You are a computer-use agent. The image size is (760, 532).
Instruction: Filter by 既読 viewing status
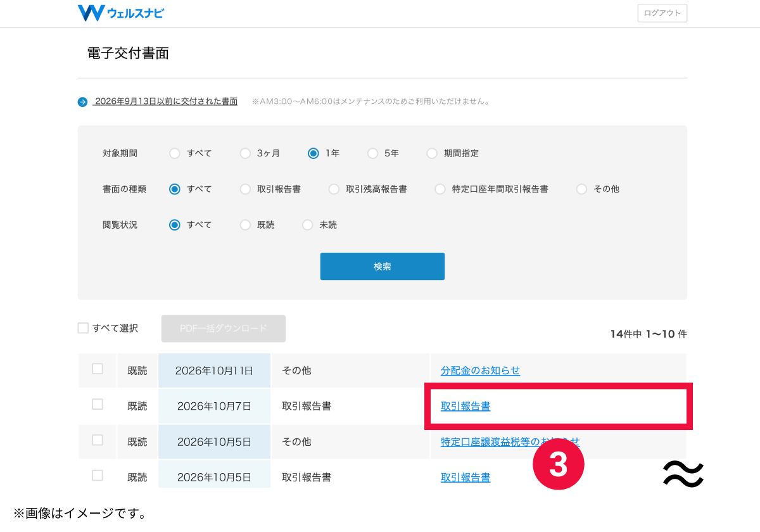click(245, 225)
